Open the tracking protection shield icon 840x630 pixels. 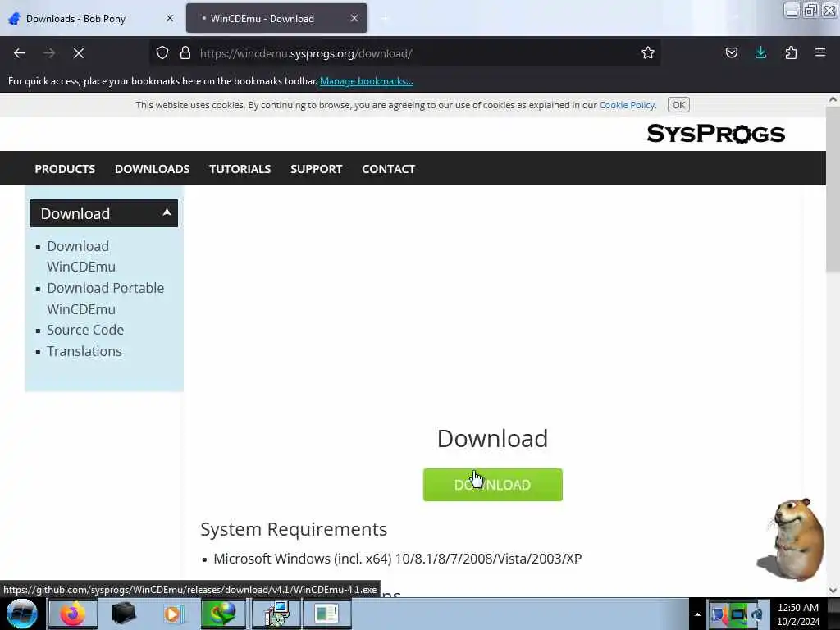click(x=162, y=53)
